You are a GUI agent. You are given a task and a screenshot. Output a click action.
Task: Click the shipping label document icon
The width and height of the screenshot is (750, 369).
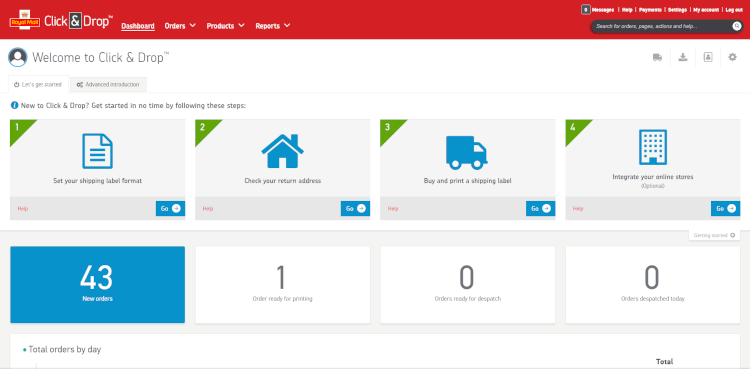(98, 151)
